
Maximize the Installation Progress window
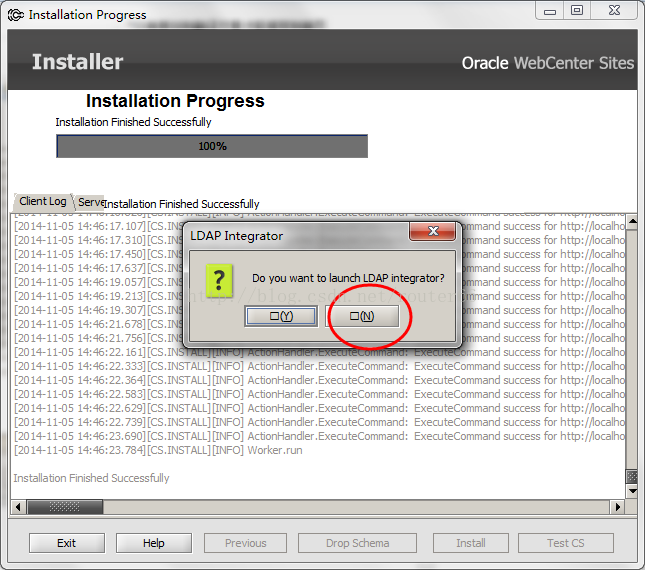577,11
